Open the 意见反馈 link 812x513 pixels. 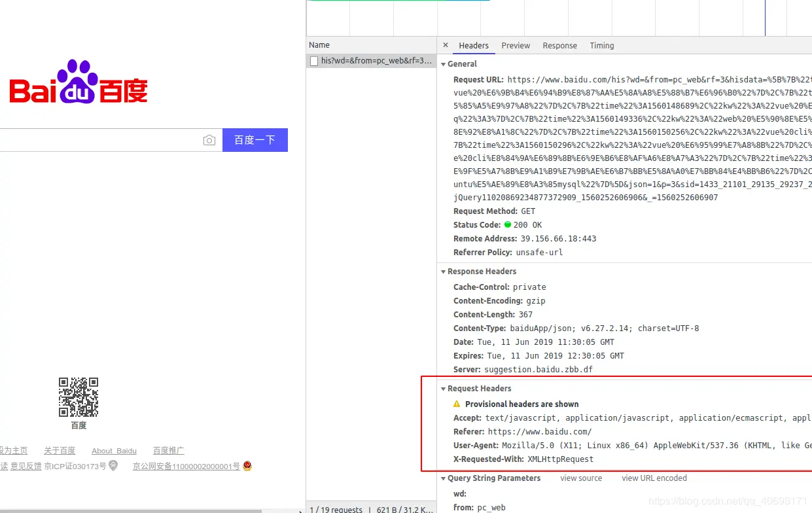(x=26, y=467)
